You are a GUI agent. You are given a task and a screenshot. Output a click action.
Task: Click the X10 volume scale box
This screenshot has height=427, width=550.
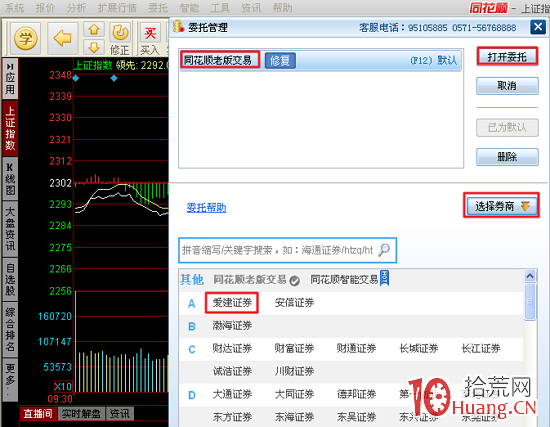63,386
